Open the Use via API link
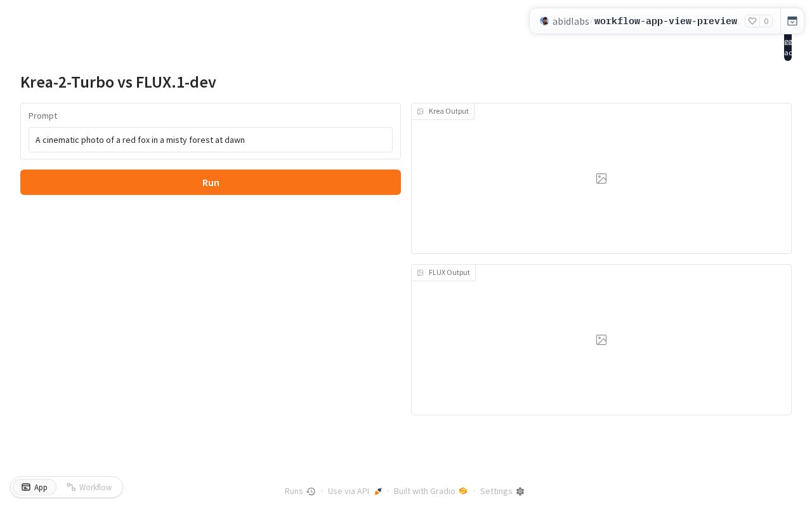This screenshot has height=508, width=812. pyautogui.click(x=355, y=491)
